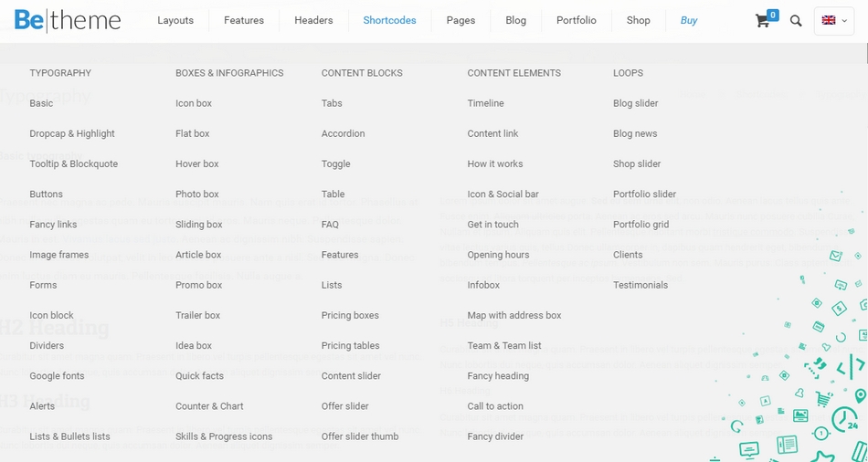Open the Layouts menu
868x462 pixels.
(175, 20)
